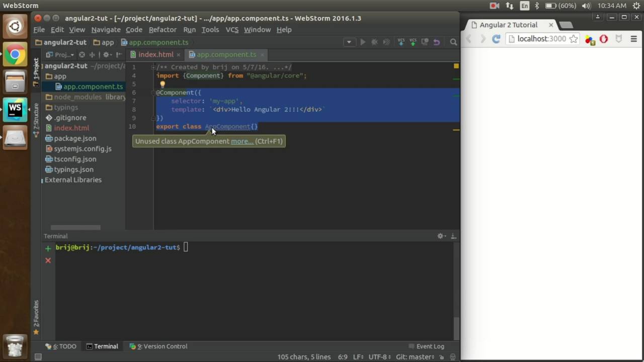The height and width of the screenshot is (362, 644).
Task: Click tool window quick access icon in status bar
Action: pyautogui.click(x=38, y=357)
